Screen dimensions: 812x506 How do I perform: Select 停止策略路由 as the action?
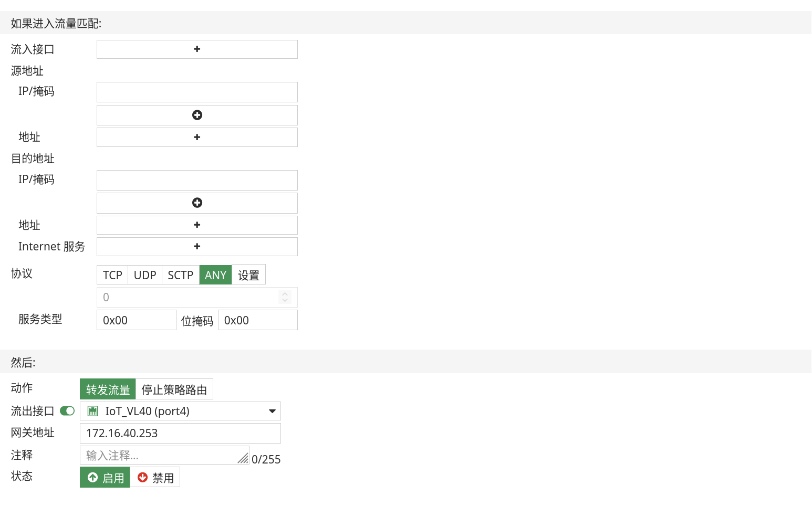click(x=175, y=389)
